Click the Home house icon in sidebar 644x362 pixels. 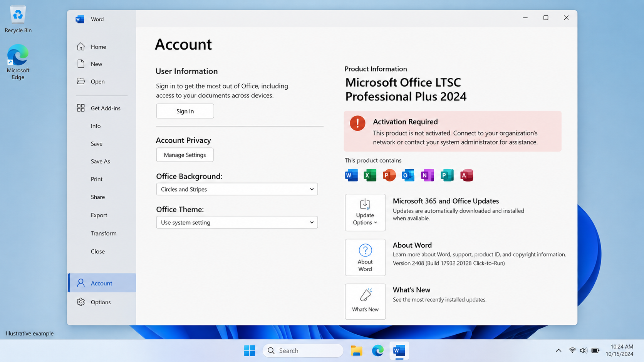(x=80, y=47)
